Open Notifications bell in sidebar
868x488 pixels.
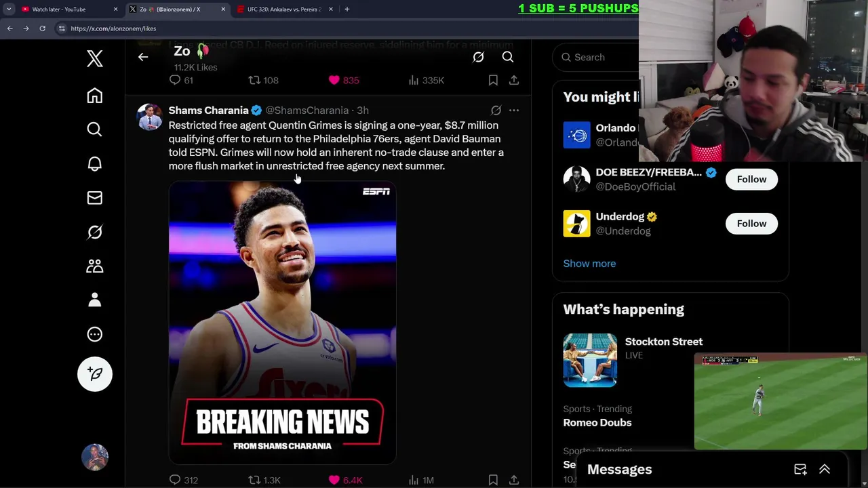[x=95, y=164]
